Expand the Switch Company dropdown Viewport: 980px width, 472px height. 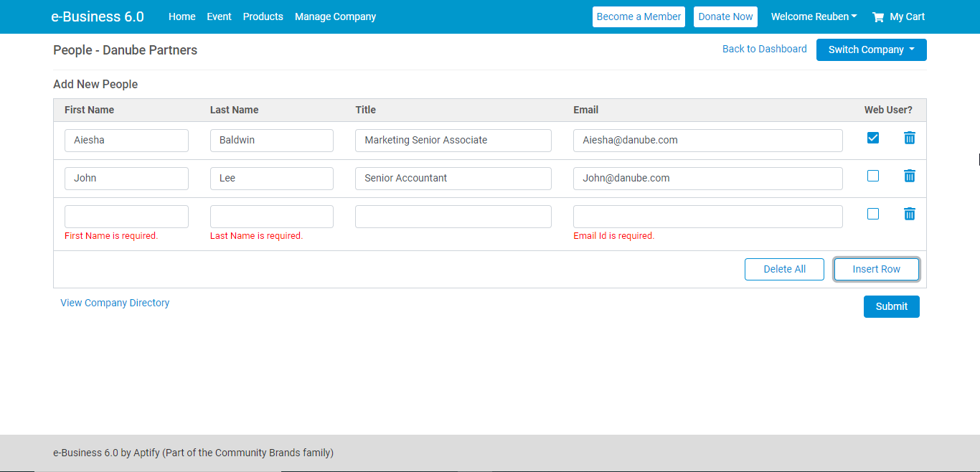pos(871,49)
